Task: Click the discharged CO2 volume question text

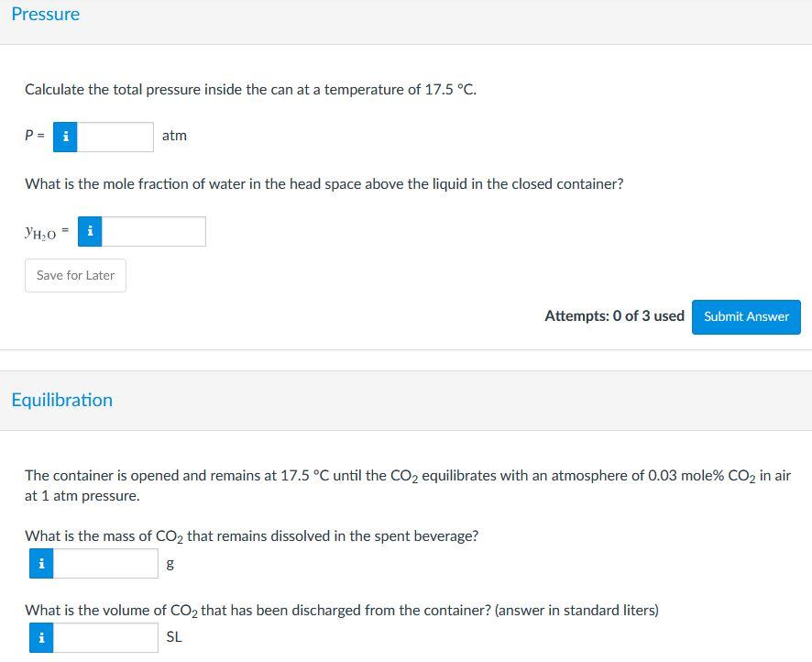Action: (x=341, y=610)
